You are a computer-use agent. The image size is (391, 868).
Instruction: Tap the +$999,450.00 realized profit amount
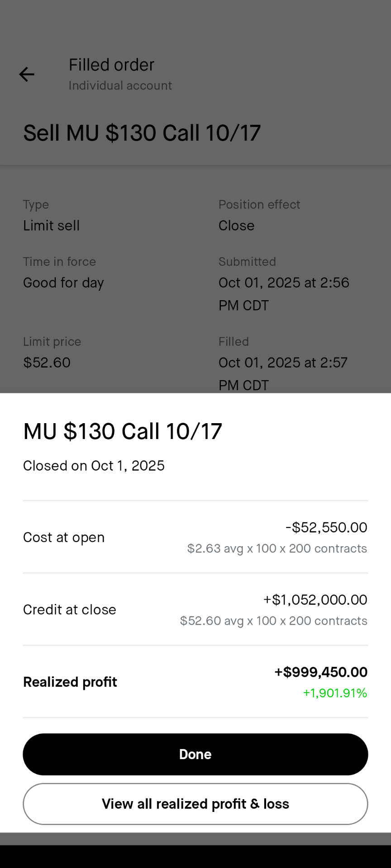point(321,672)
